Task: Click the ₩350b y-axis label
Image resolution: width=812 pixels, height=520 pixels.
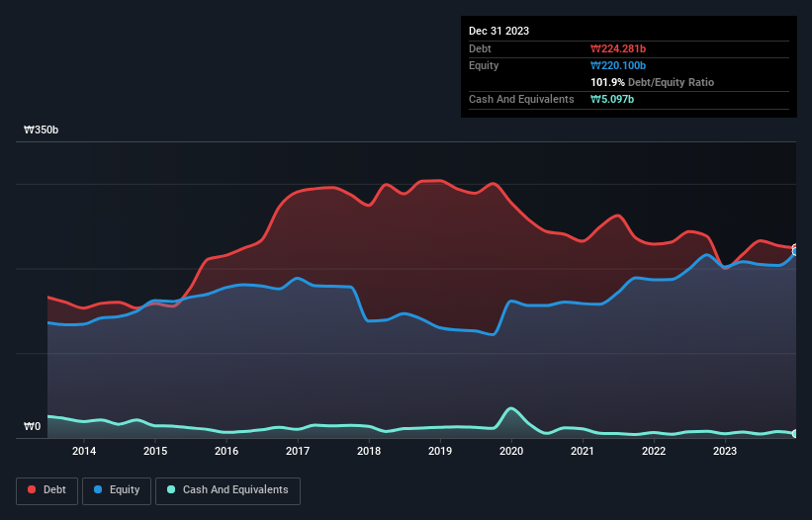Action: click(x=41, y=130)
